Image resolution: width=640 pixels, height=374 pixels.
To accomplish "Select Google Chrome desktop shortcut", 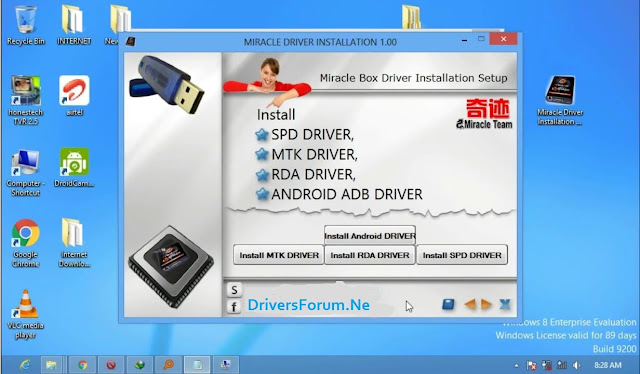I will click(x=26, y=243).
